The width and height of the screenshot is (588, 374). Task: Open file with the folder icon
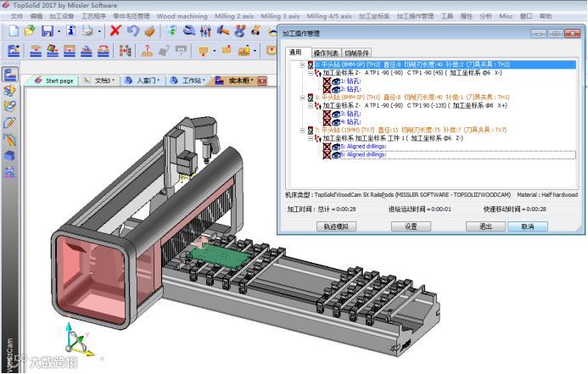30,31
